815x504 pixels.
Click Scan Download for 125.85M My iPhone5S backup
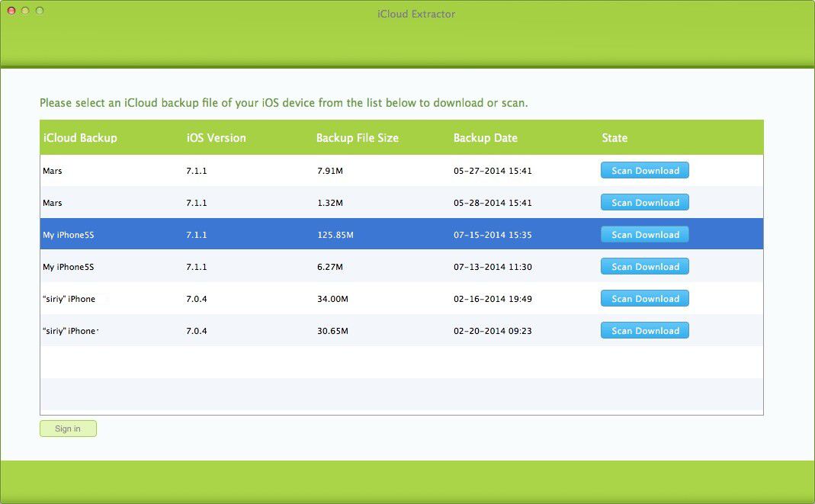coord(644,234)
